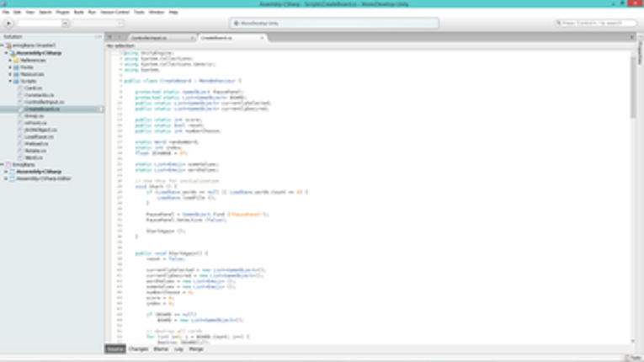Click the CreateBoard.cs row options icon
The height and width of the screenshot is (362, 644).
100,109
